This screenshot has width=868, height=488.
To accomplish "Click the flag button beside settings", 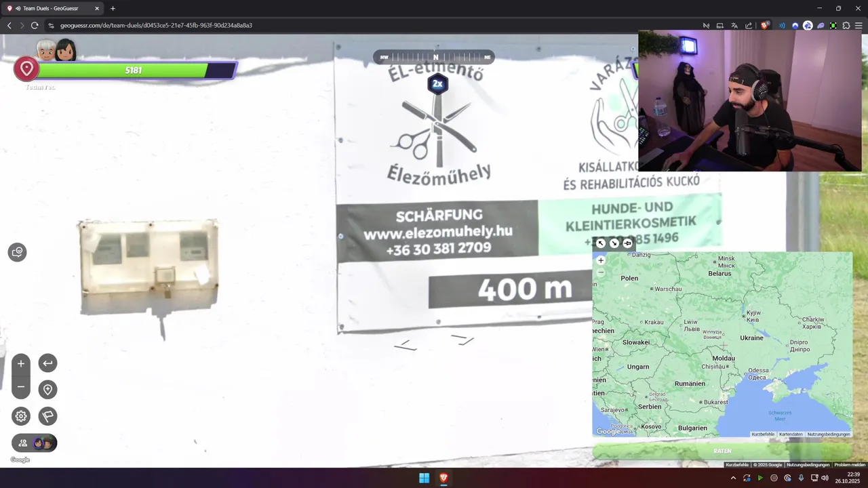I will pyautogui.click(x=47, y=416).
